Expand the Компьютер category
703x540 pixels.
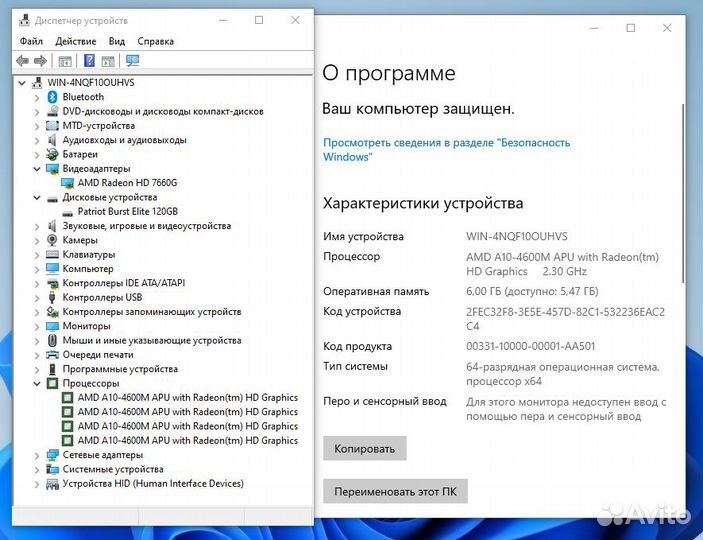tap(37, 269)
